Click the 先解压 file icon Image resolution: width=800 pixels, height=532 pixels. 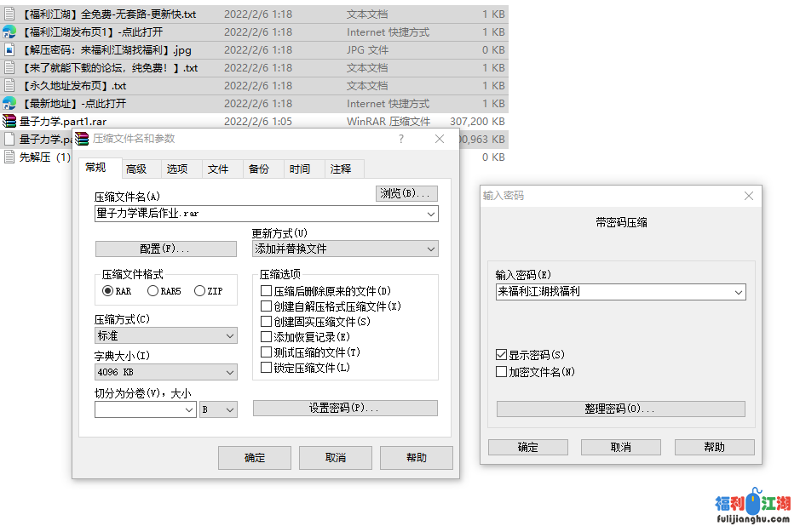pyautogui.click(x=9, y=157)
